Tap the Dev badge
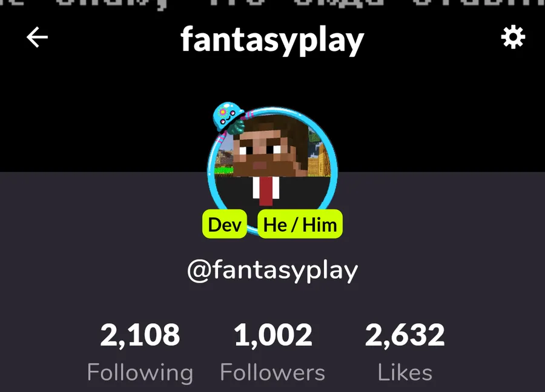The image size is (545, 392). pos(225,224)
